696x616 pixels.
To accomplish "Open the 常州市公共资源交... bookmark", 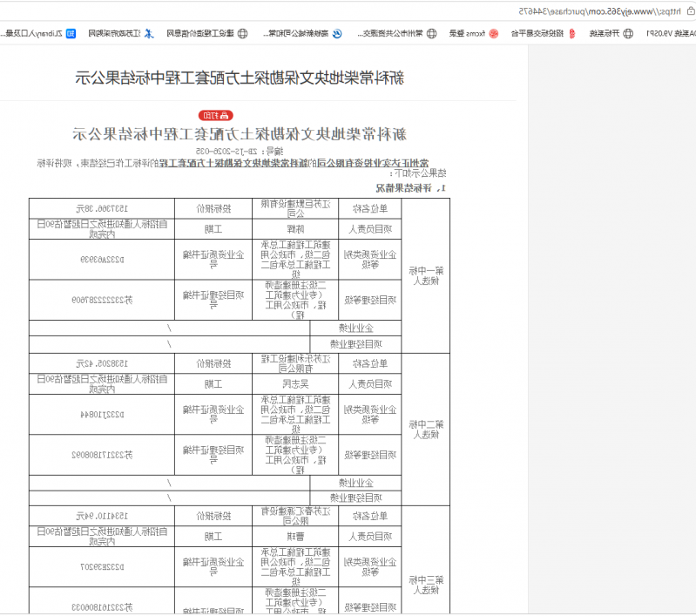I will click(x=397, y=33).
